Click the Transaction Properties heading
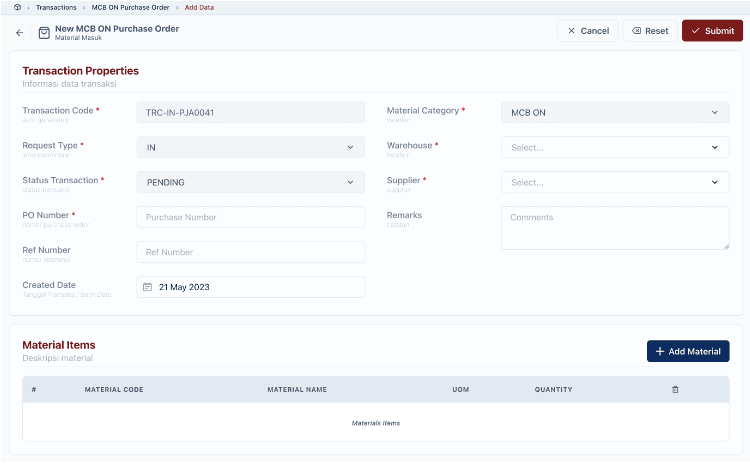 (80, 71)
